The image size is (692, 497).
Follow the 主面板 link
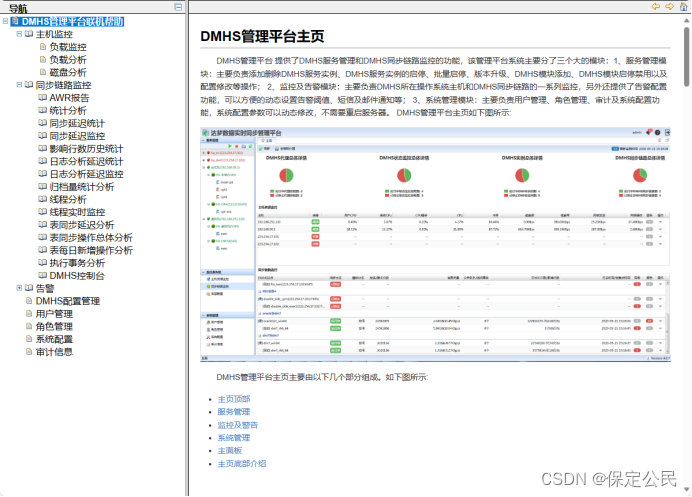point(229,451)
